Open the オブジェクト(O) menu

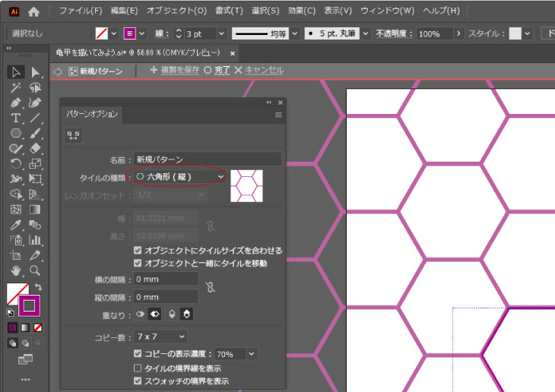click(x=176, y=11)
